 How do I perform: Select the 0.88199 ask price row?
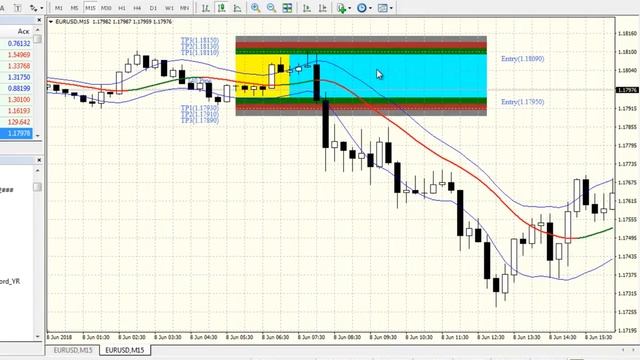16,88
